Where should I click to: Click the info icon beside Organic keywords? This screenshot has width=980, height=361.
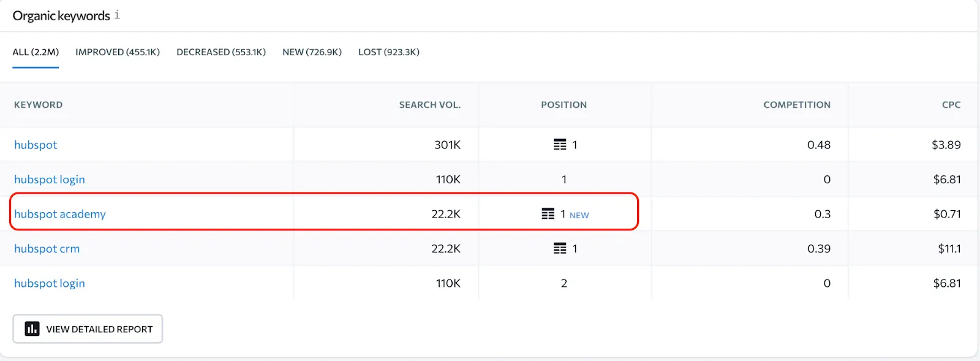117,15
